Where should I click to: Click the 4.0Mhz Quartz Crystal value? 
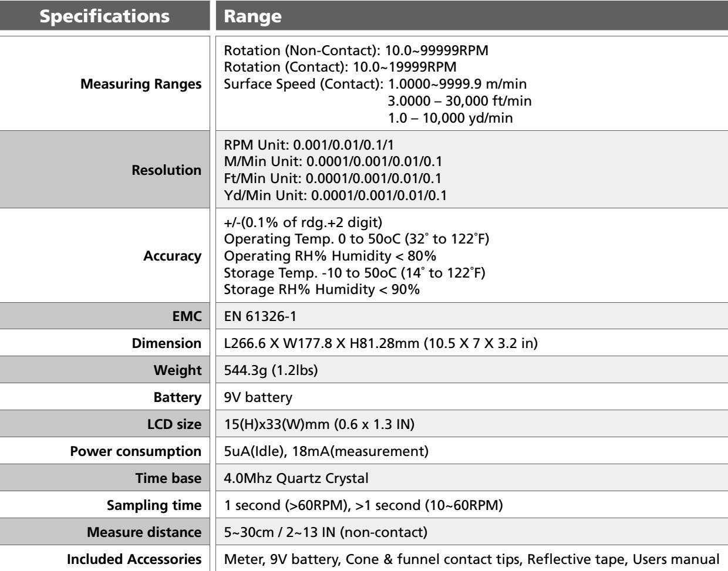click(296, 478)
